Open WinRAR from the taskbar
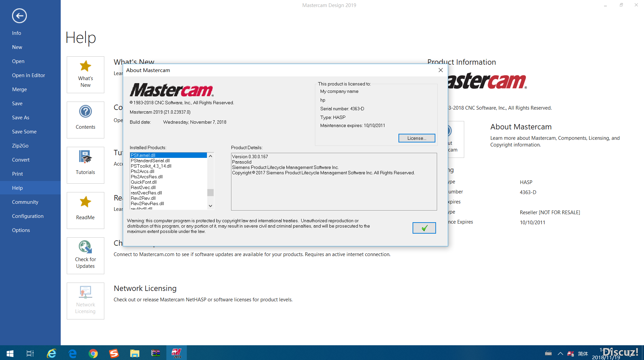 click(x=156, y=353)
